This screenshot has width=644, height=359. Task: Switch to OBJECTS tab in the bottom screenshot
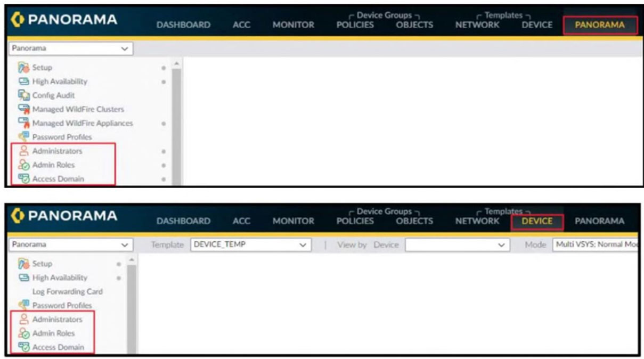pyautogui.click(x=414, y=221)
